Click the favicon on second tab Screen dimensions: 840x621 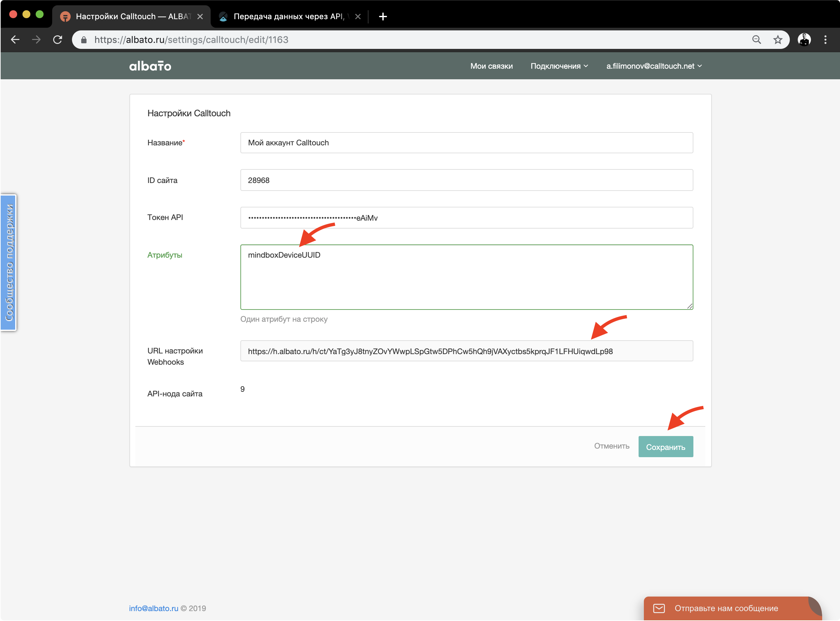click(x=223, y=17)
